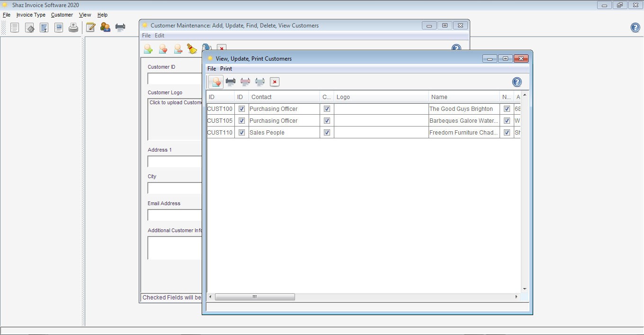Open View menu in main menu bar
Image resolution: width=644 pixels, height=335 pixels.
(85, 15)
